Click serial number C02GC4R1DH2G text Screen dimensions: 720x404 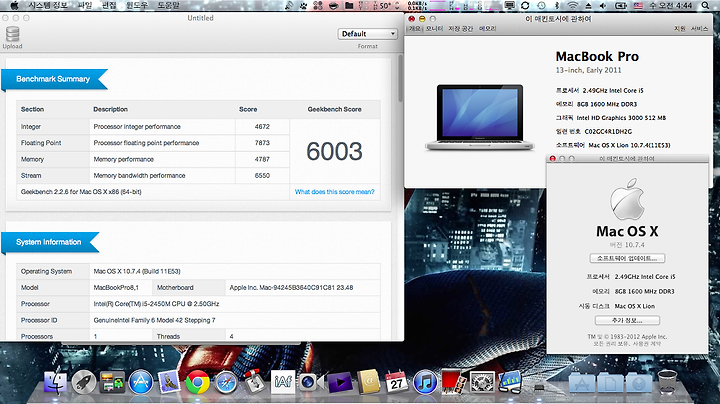pyautogui.click(x=608, y=131)
